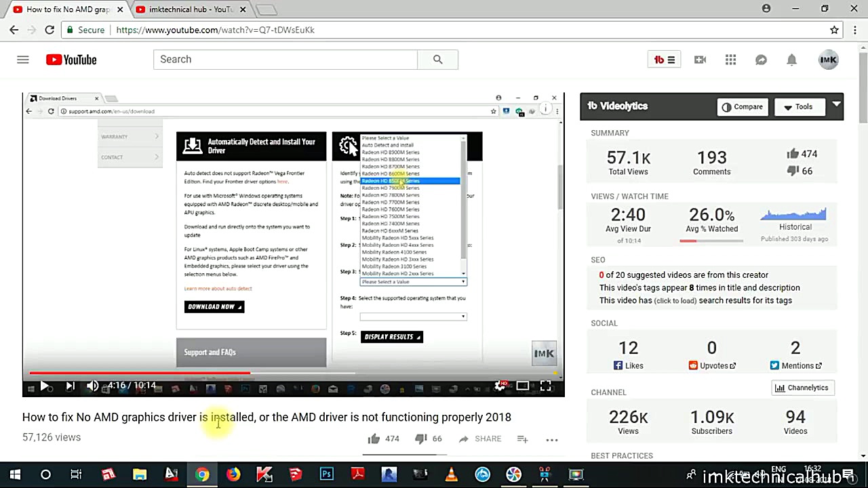Image resolution: width=868 pixels, height=488 pixels.
Task: Open the add to playlist icon
Action: [x=522, y=439]
